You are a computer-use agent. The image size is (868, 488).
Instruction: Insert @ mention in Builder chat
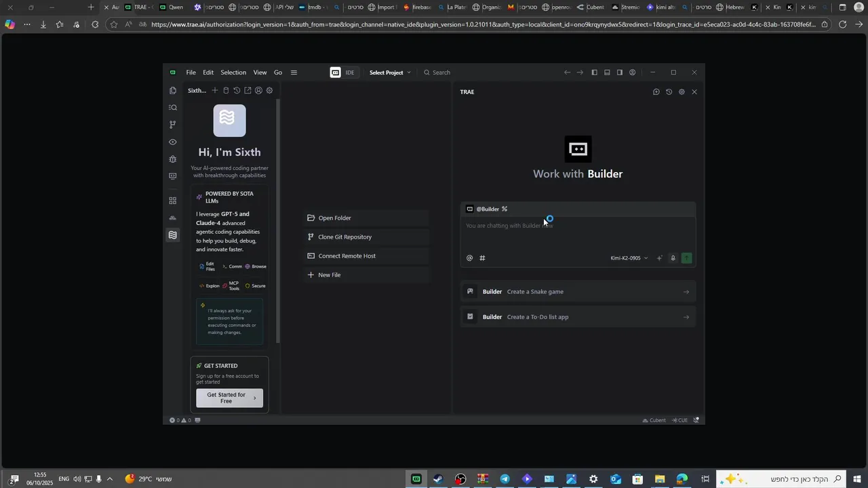click(469, 258)
